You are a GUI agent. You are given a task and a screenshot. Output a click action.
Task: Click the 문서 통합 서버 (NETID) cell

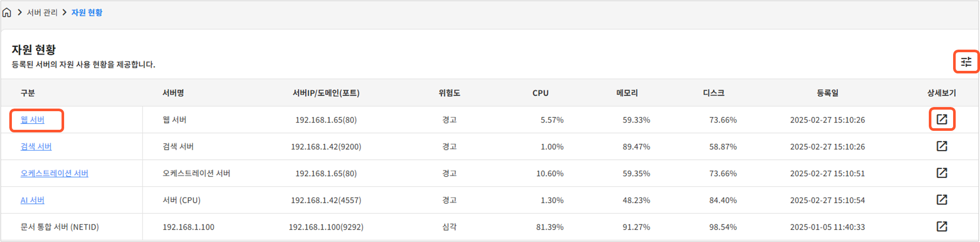click(59, 227)
